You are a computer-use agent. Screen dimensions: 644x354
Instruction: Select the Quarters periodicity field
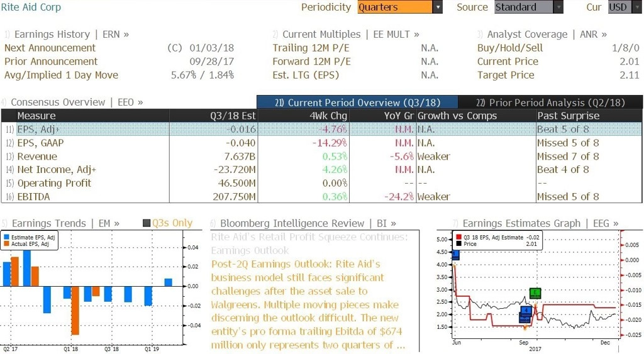coord(395,7)
